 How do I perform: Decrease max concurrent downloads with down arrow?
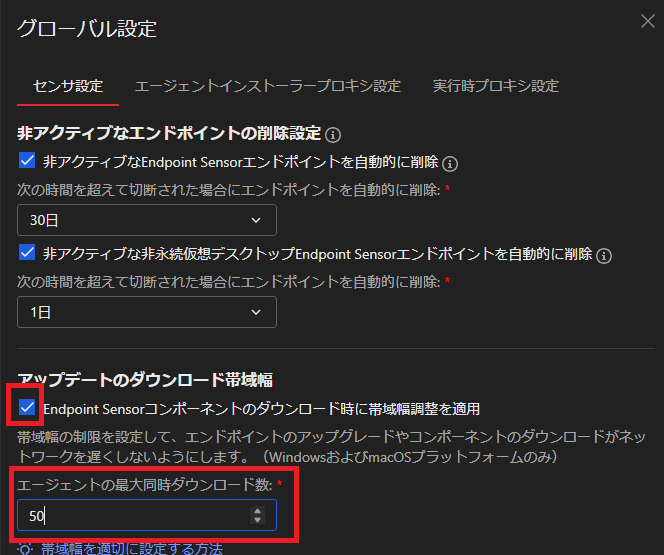[x=258, y=521]
